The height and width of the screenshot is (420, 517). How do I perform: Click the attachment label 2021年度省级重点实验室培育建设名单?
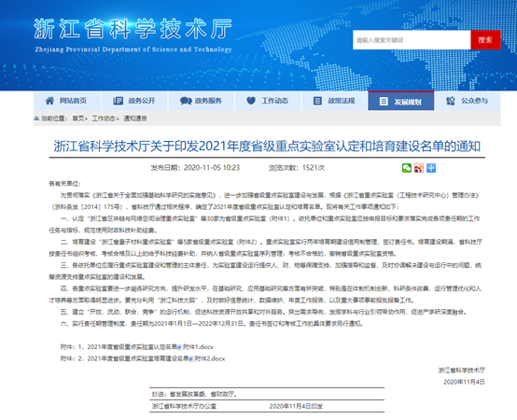pos(138,358)
